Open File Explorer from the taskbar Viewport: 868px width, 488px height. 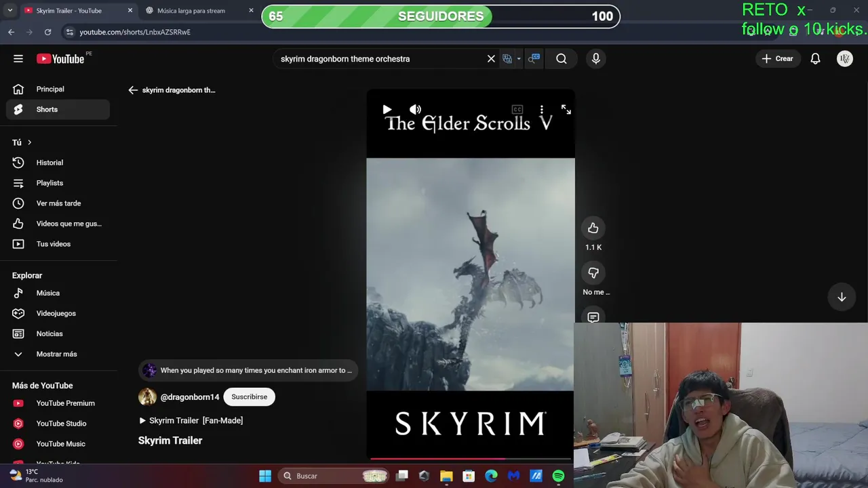tap(446, 476)
